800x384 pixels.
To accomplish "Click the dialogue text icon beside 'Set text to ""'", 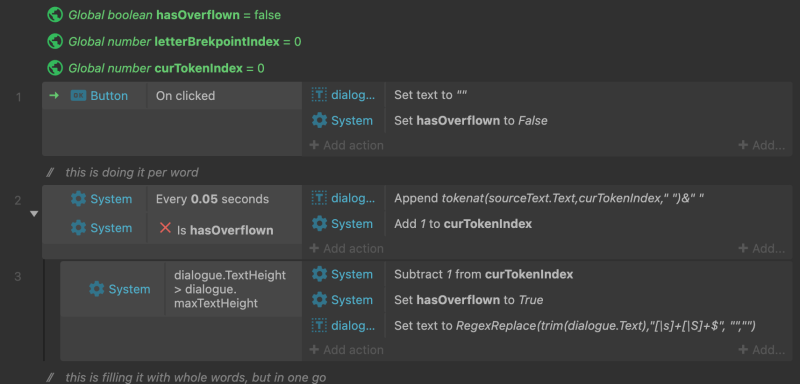I will (319, 95).
